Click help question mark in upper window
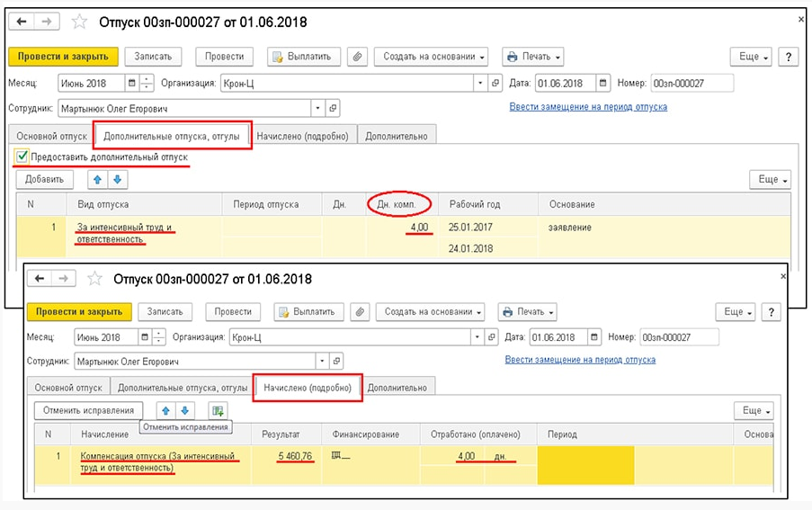The height and width of the screenshot is (510, 812). tap(789, 57)
